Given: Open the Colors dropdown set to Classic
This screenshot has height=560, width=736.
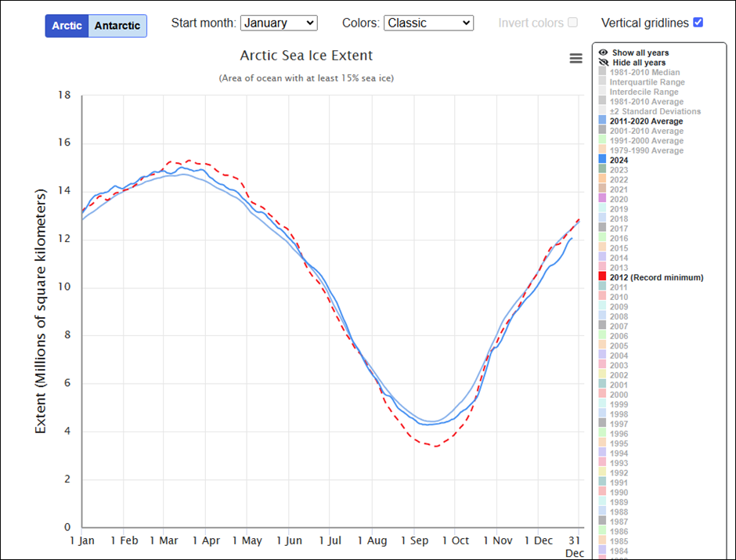Looking at the screenshot, I should pyautogui.click(x=428, y=23).
